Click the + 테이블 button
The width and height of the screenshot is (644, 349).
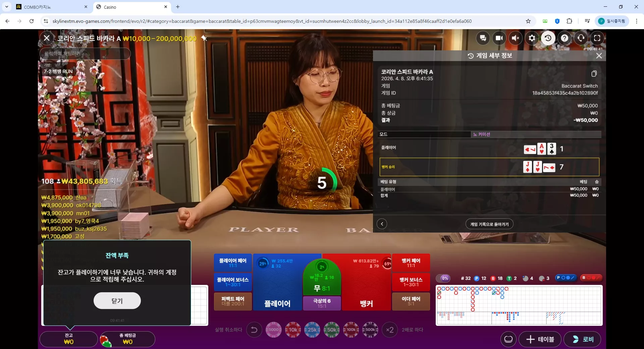(x=540, y=339)
